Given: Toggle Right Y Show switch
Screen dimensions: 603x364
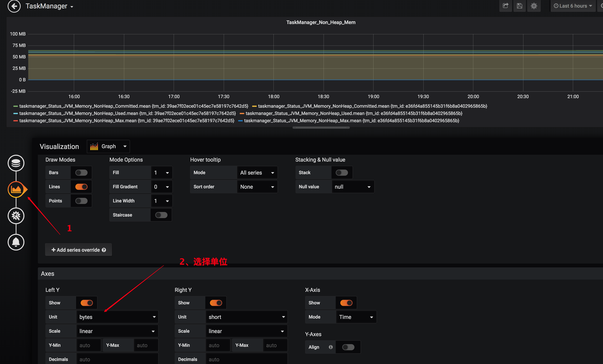Looking at the screenshot, I should click(x=216, y=303).
